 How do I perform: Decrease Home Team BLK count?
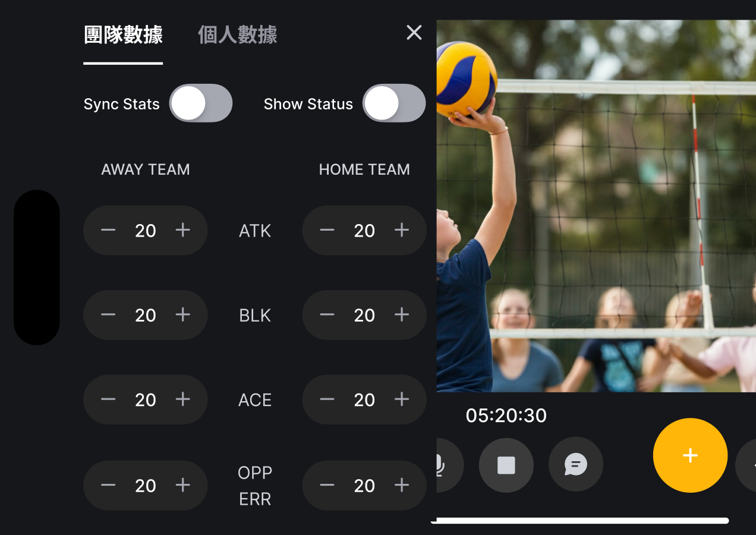coord(327,314)
